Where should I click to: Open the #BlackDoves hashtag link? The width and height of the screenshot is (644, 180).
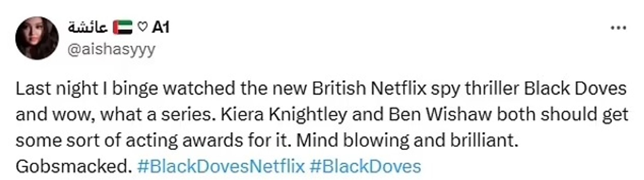(365, 166)
